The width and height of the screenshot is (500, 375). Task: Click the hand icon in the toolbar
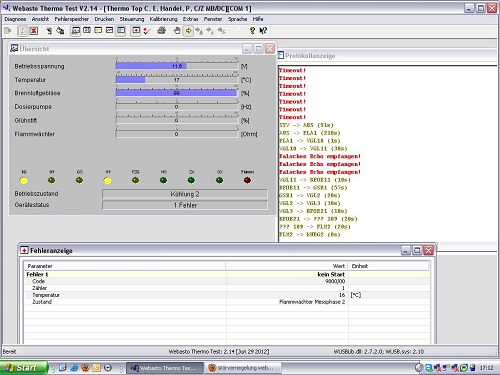(177, 31)
